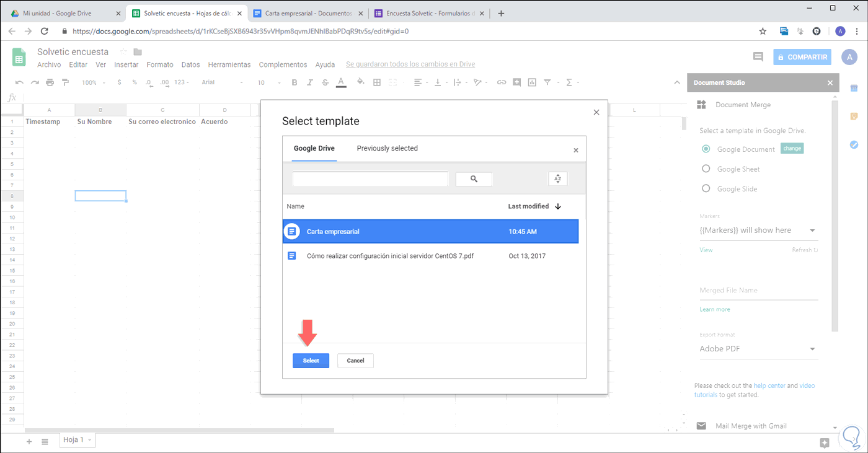This screenshot has width=868, height=453.
Task: Open the Tasks side panel icon
Action: click(854, 144)
